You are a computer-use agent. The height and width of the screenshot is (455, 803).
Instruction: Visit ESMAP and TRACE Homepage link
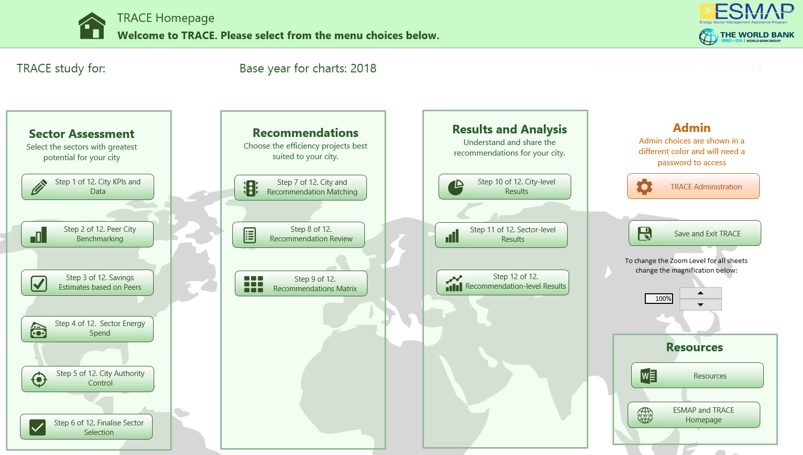[694, 415]
